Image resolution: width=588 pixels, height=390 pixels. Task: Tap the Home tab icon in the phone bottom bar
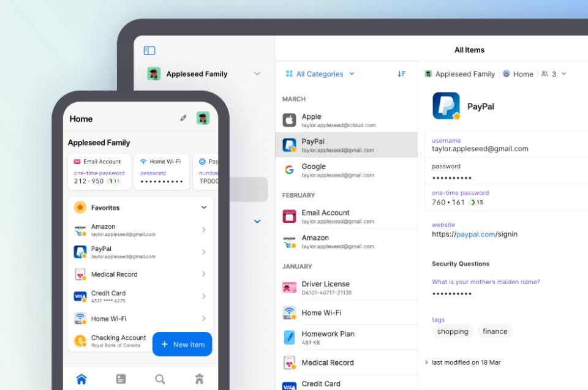pos(81,379)
